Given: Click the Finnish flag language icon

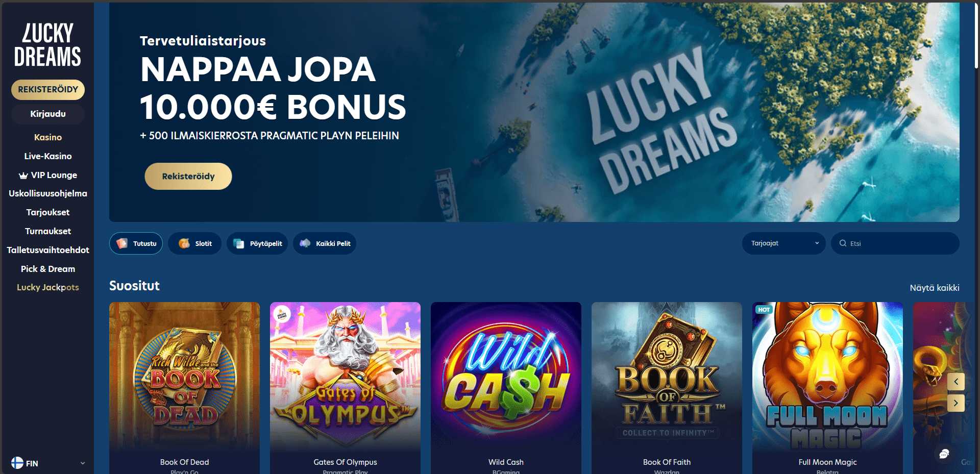Looking at the screenshot, I should 17,463.
